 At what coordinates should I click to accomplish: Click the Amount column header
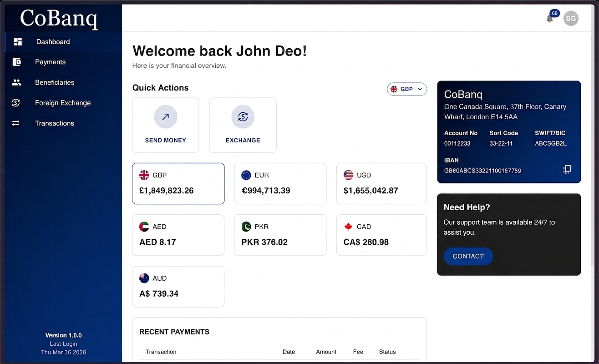326,352
